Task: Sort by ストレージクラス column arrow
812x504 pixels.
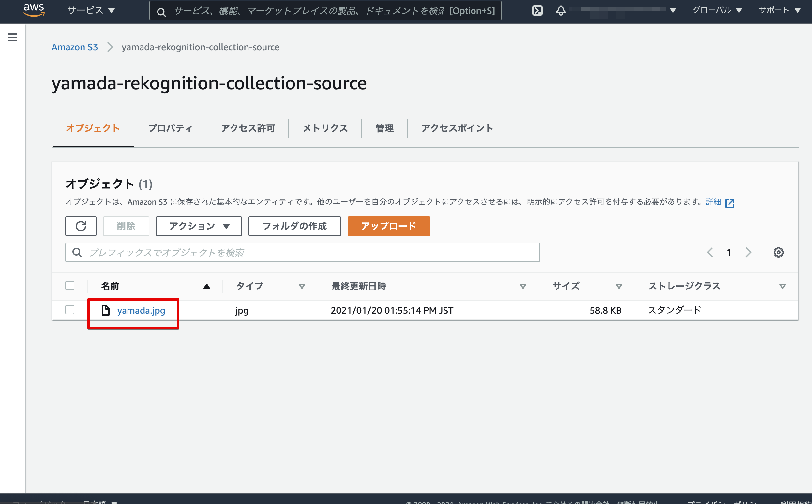Action: [782, 286]
